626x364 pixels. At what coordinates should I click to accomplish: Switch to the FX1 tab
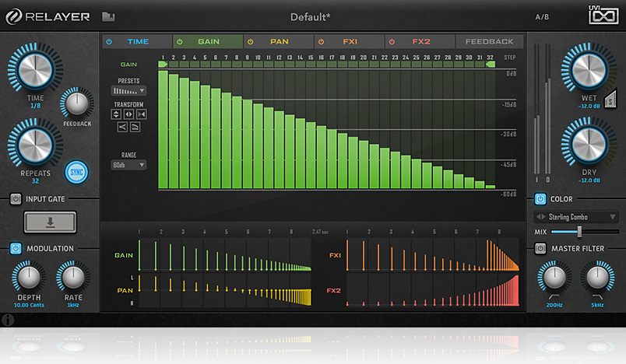[x=350, y=41]
